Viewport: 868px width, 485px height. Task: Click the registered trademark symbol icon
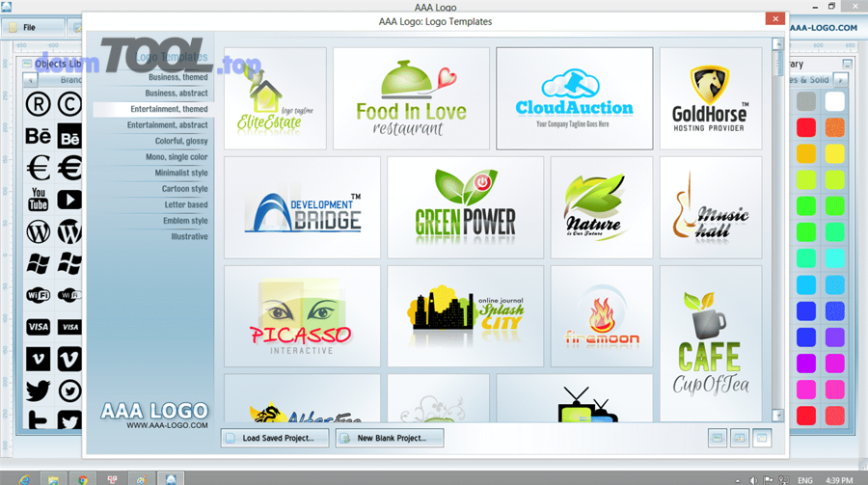(x=38, y=103)
